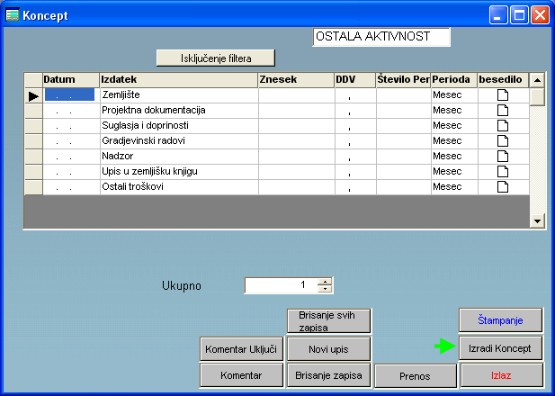Click the Znesek cell in Projektna dokumentacija row
This screenshot has height=396, width=555.
tap(297, 110)
